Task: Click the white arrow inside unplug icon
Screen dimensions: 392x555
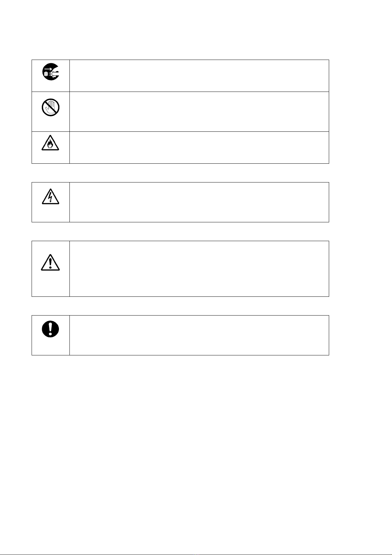Action: (x=48, y=69)
